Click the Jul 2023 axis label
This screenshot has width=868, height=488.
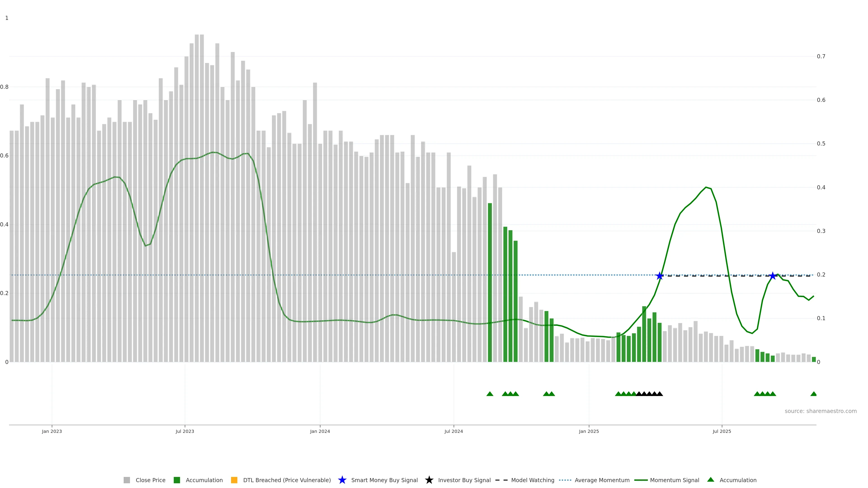pos(185,432)
